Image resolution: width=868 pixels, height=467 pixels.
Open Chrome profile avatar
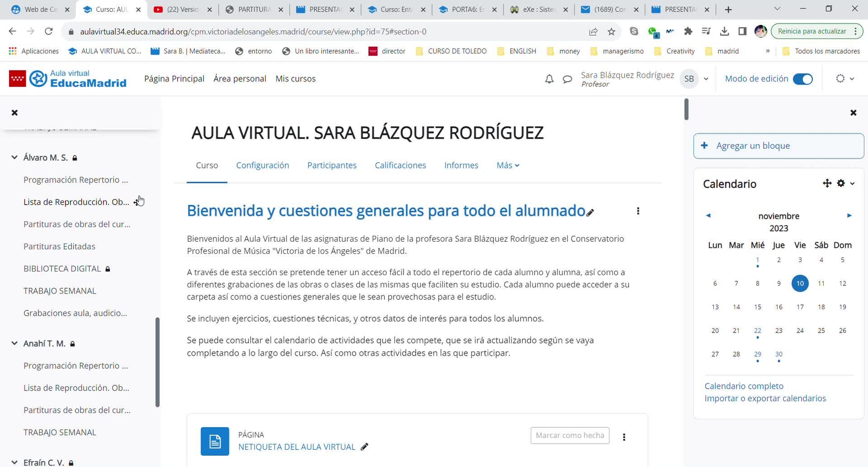coord(761,31)
